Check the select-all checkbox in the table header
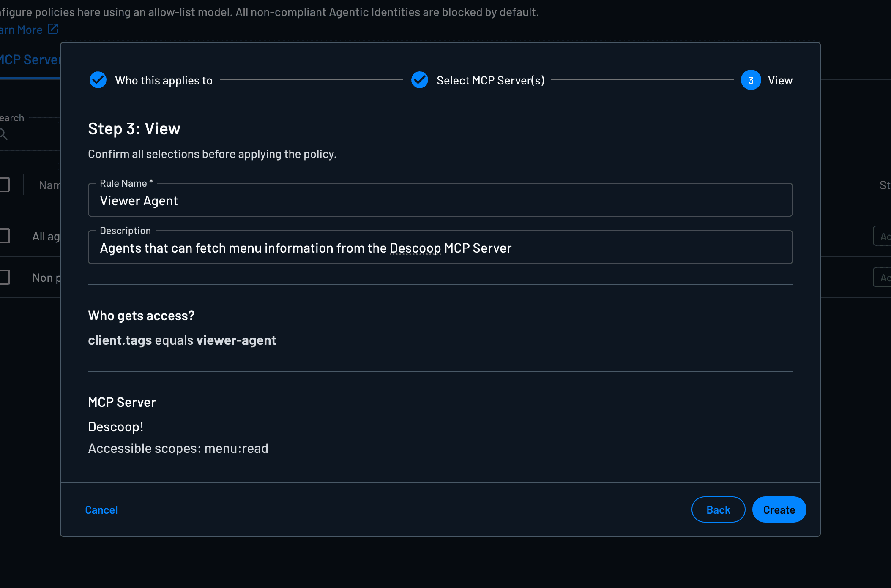This screenshot has height=588, width=891. (x=3, y=184)
